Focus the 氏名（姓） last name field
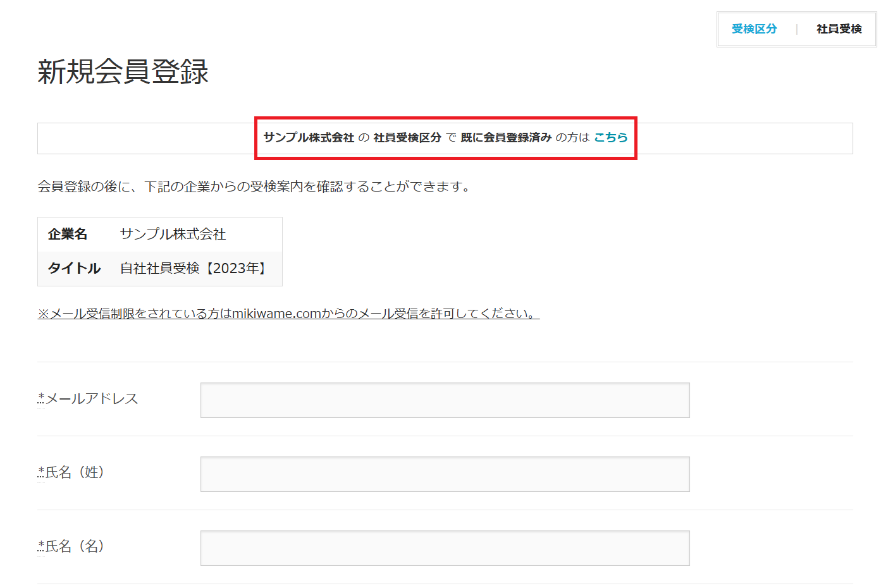893x588 pixels. [x=445, y=474]
